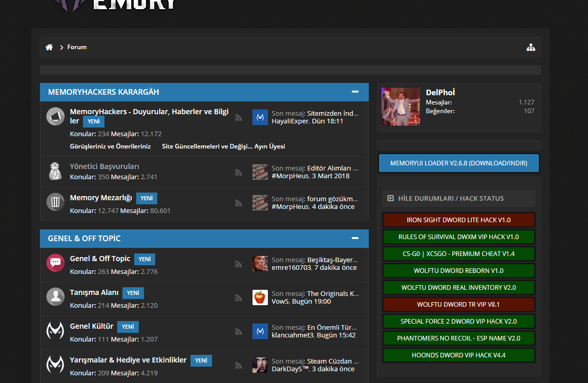Open Wolftu DWORD TR VIP V8.1
Viewport: 588px width, 383px height.
(x=458, y=304)
